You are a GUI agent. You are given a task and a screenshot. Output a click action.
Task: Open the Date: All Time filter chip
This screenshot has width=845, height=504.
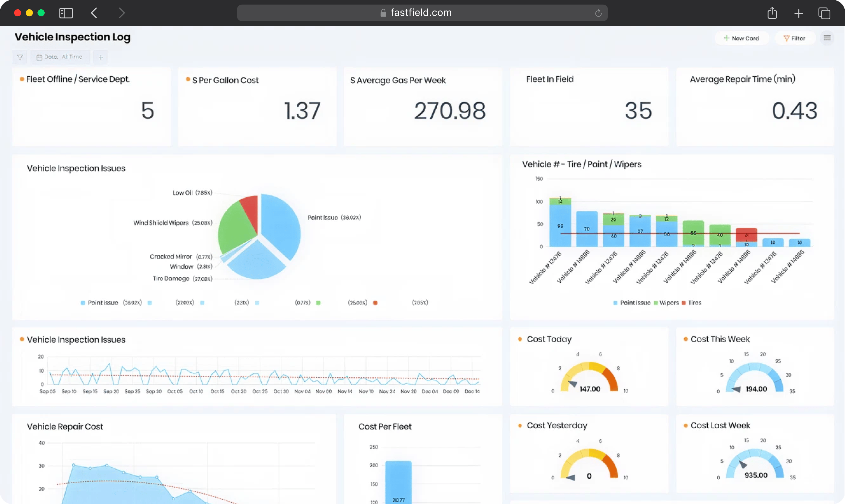pyautogui.click(x=60, y=57)
